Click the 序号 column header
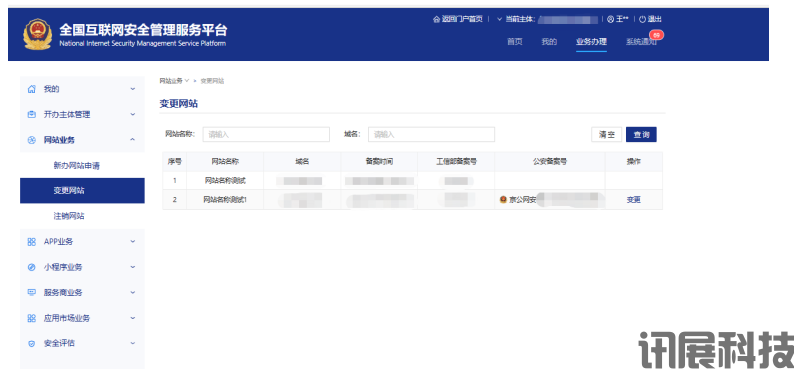 point(175,161)
